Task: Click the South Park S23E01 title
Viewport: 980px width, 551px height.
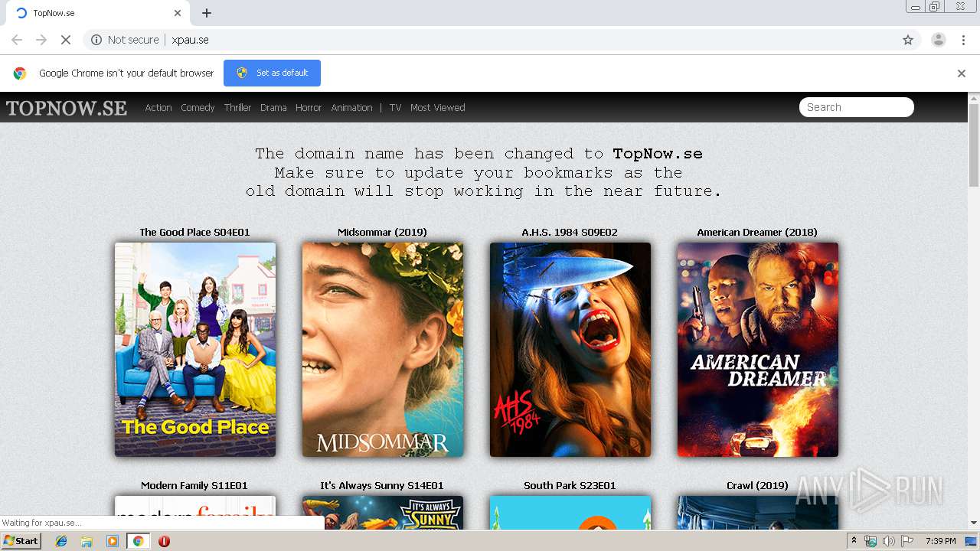Action: (x=570, y=485)
